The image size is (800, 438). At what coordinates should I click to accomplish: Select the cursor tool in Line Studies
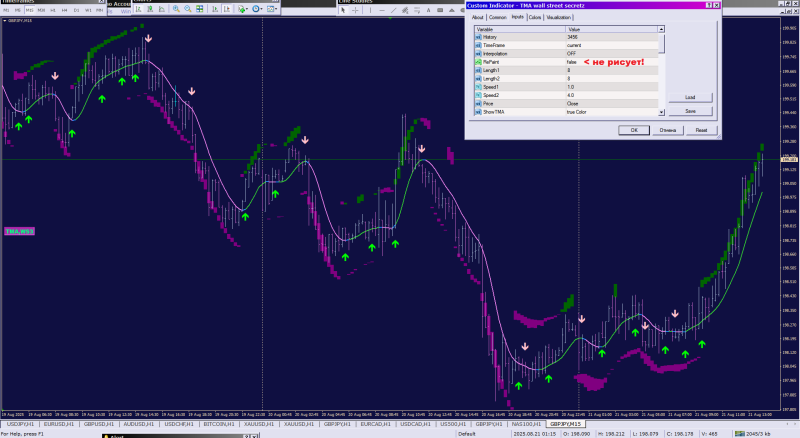[x=343, y=10]
